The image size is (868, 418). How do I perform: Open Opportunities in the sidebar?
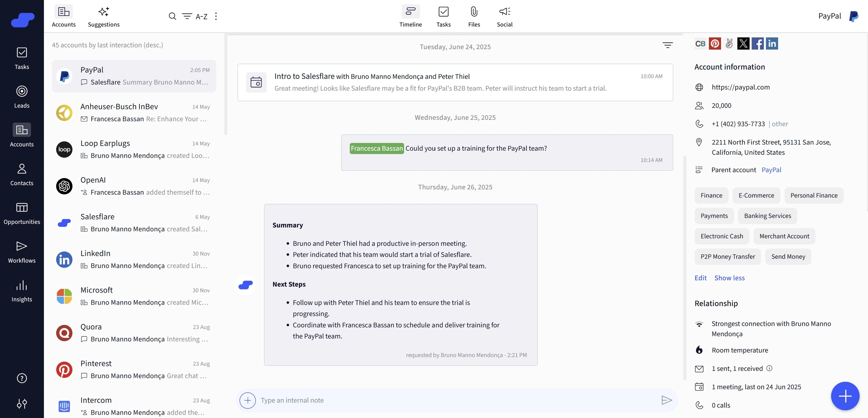point(22,213)
